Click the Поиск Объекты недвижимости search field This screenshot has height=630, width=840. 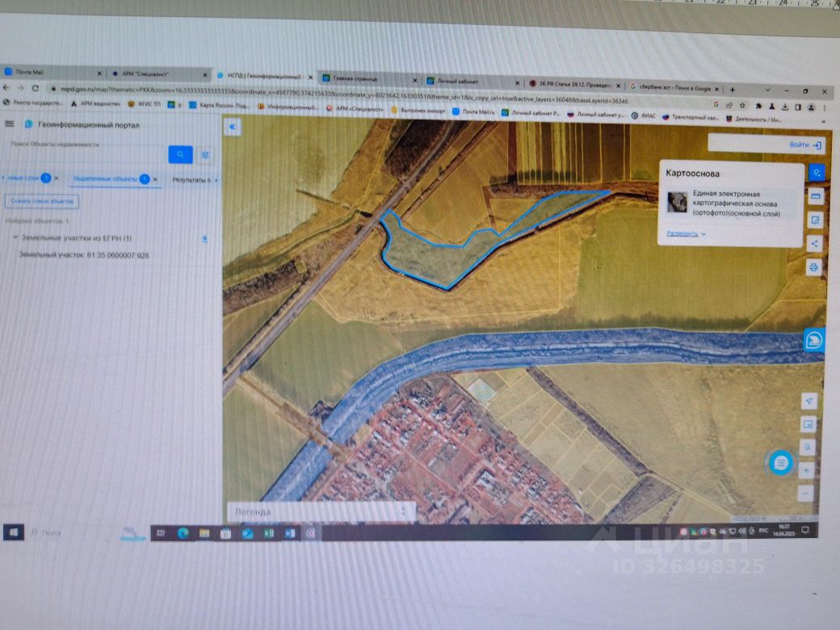86,144
